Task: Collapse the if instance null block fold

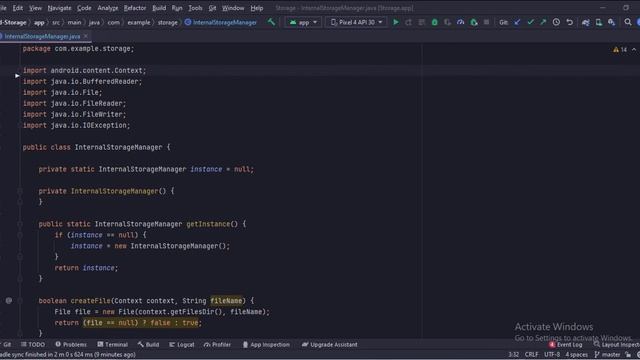Action: [20, 235]
